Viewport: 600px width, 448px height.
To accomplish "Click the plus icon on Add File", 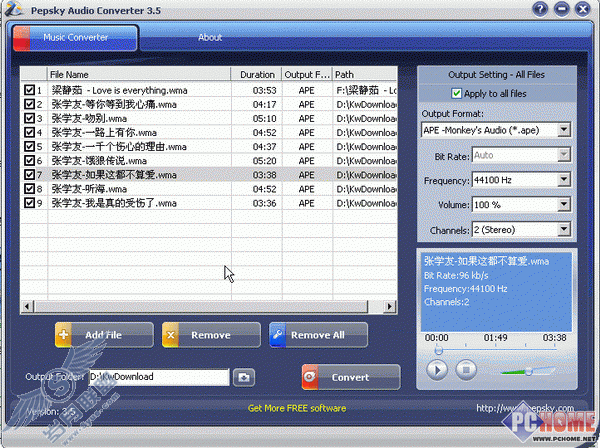I will (x=63, y=335).
